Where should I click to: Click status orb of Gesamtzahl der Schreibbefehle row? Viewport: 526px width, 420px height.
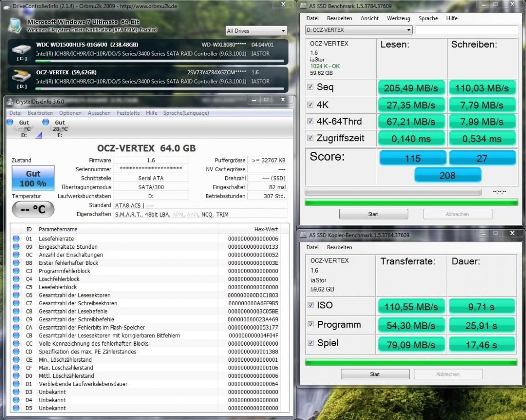(x=16, y=319)
